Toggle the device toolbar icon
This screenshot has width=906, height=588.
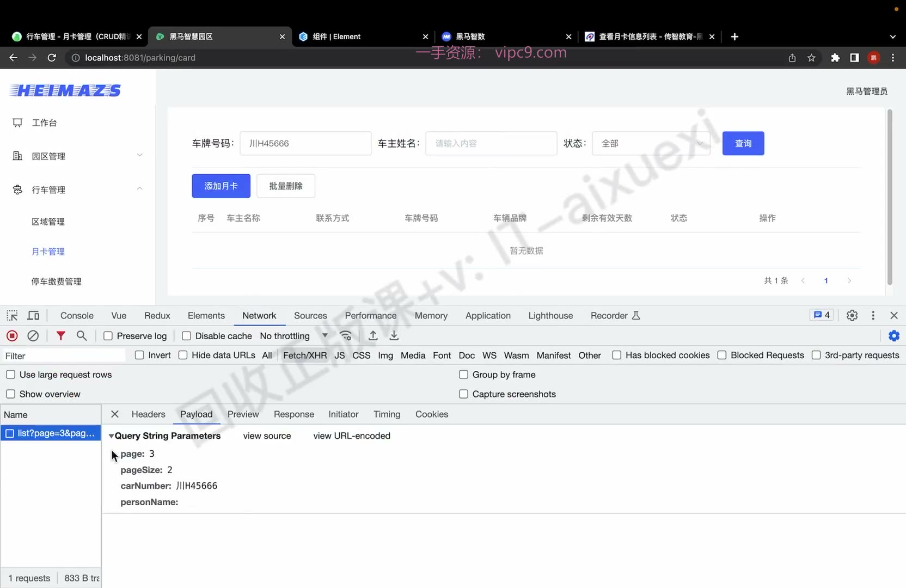point(33,316)
